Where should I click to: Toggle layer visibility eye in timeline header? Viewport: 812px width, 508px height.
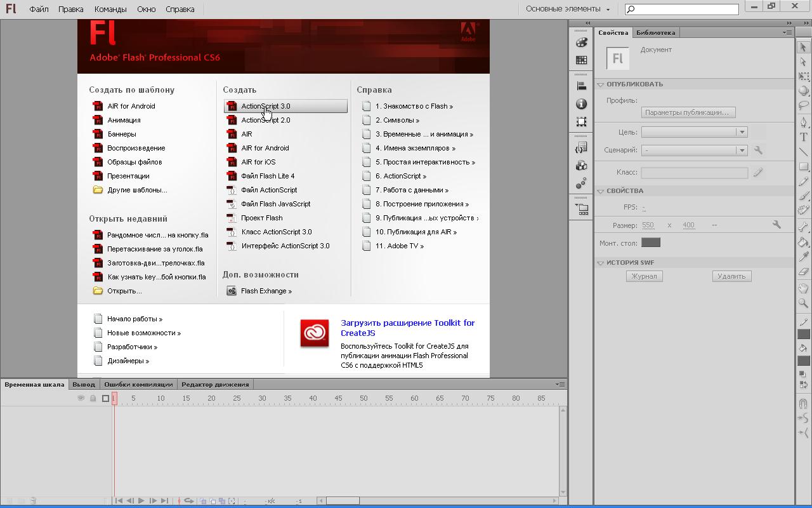(81, 398)
